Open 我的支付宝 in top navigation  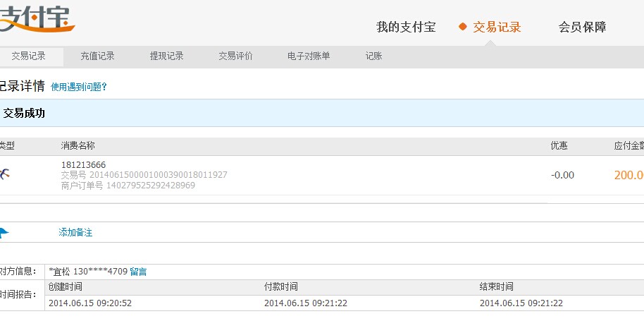[x=406, y=27]
